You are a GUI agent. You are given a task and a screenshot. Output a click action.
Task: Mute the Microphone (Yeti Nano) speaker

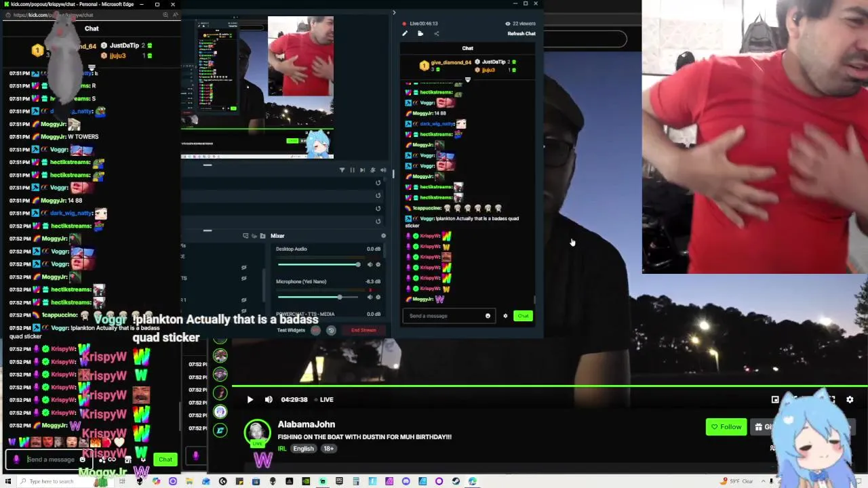pos(370,297)
